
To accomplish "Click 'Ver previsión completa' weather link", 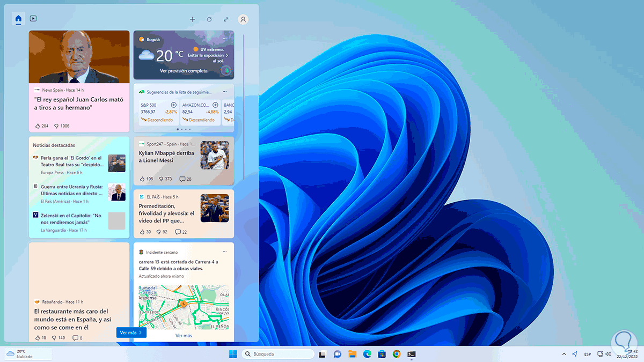I will coord(184,71).
